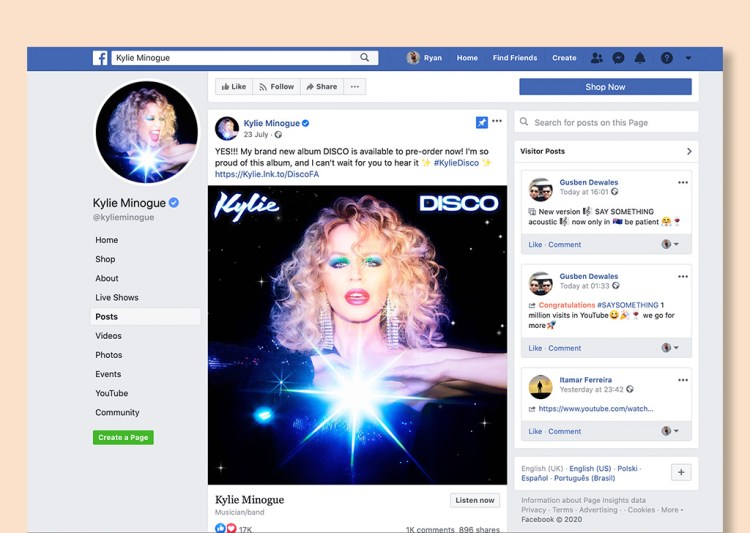
Task: Follow the Kylie Minogue page
Action: [276, 87]
